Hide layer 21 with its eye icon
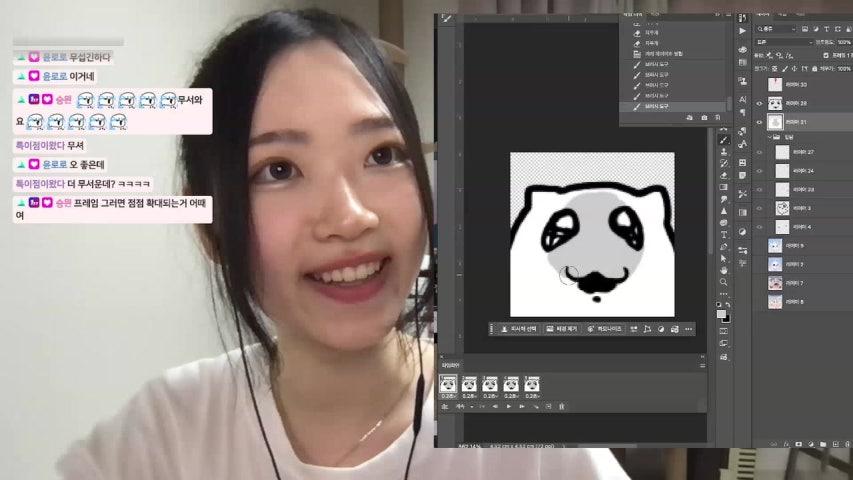This screenshot has width=853, height=480. (x=759, y=122)
